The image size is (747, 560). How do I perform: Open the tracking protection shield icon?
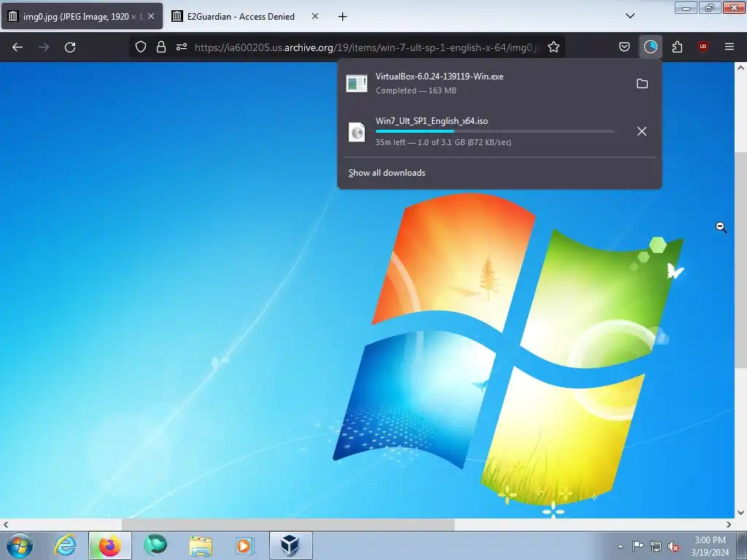tap(141, 47)
